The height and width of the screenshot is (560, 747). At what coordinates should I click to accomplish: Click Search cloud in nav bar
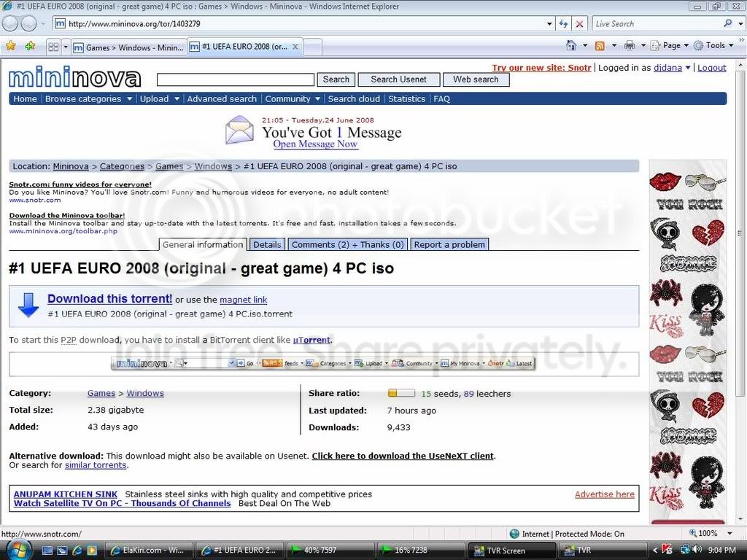click(x=354, y=99)
